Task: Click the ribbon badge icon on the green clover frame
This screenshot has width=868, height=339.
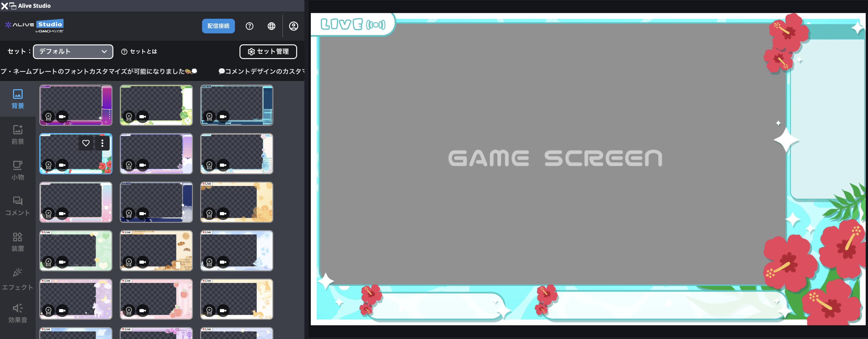Action: coord(129,117)
